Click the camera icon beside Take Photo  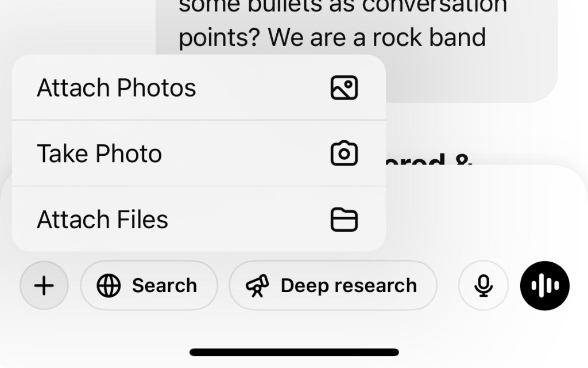click(345, 154)
